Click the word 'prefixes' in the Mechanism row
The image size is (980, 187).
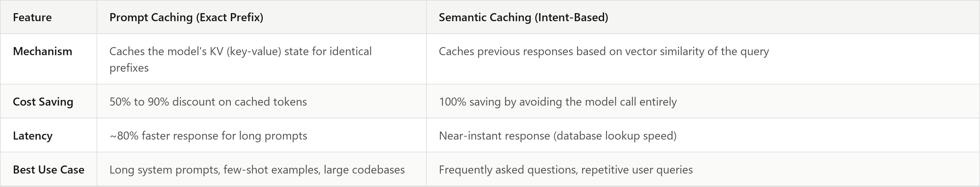(129, 68)
